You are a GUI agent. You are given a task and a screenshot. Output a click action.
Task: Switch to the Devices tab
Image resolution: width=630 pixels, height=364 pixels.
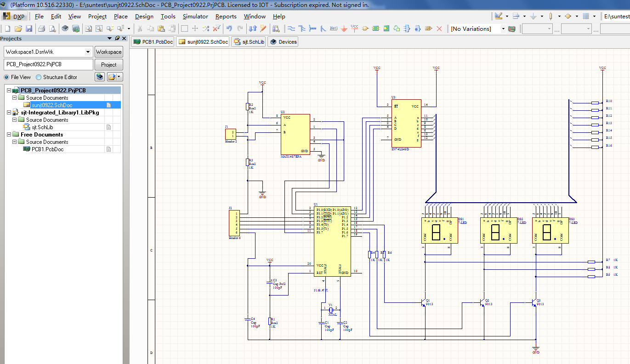point(284,42)
